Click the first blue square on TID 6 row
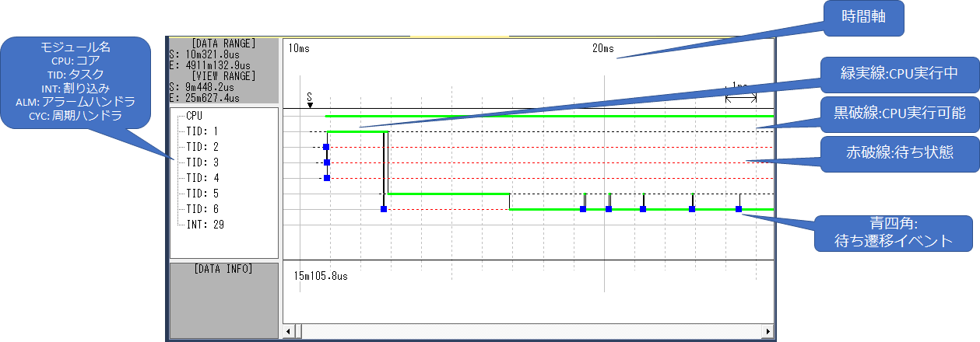 point(384,209)
